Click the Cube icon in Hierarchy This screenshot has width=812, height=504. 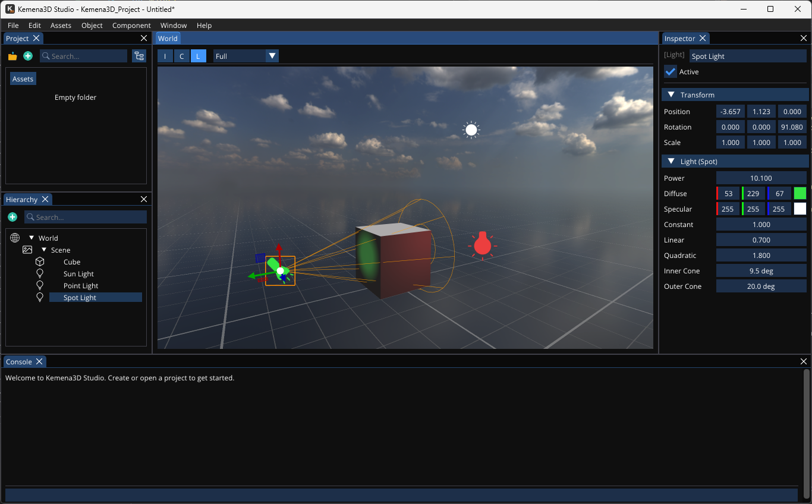[40, 262]
